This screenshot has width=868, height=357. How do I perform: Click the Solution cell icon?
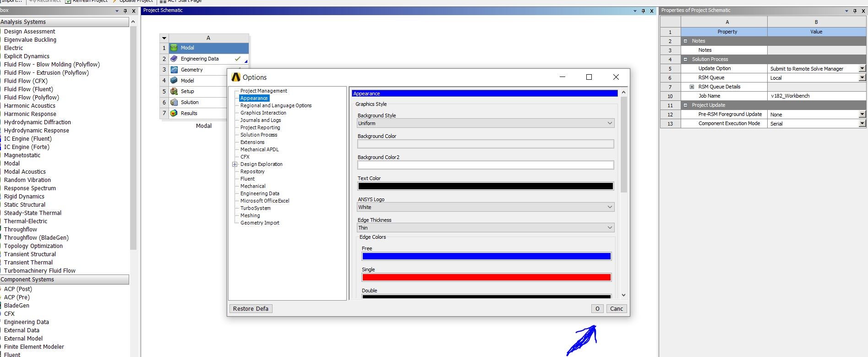(174, 102)
